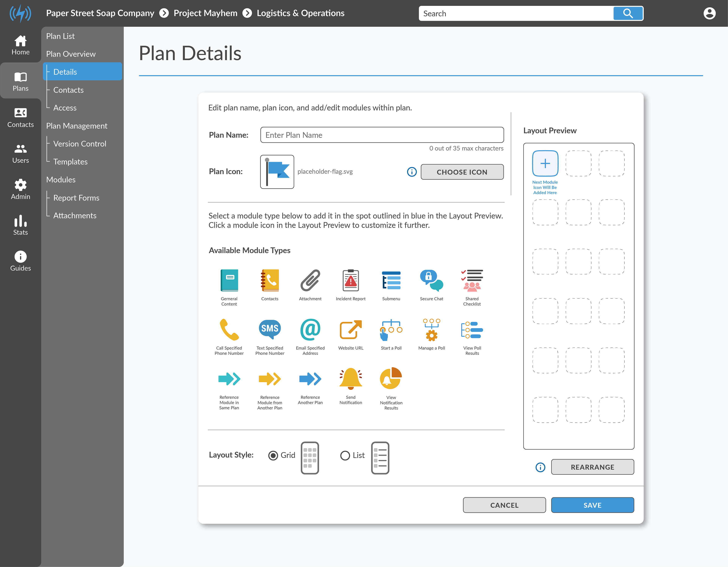This screenshot has height=567, width=728.
Task: Click the Plan Name input field
Action: point(382,135)
